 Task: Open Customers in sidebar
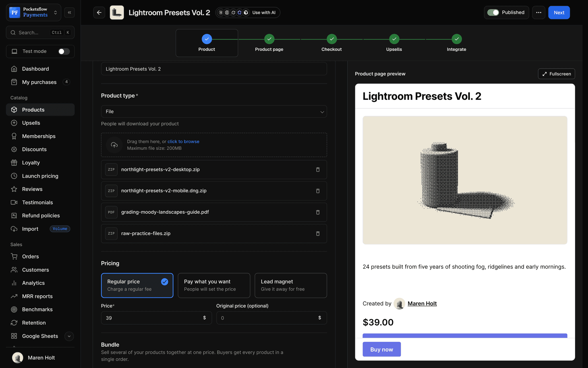click(x=40, y=270)
